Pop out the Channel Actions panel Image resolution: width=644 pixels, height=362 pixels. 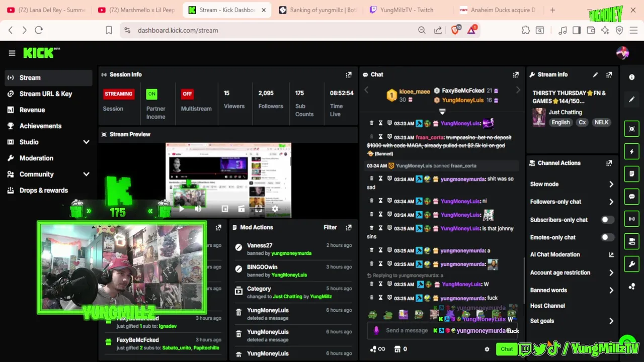[x=609, y=163]
